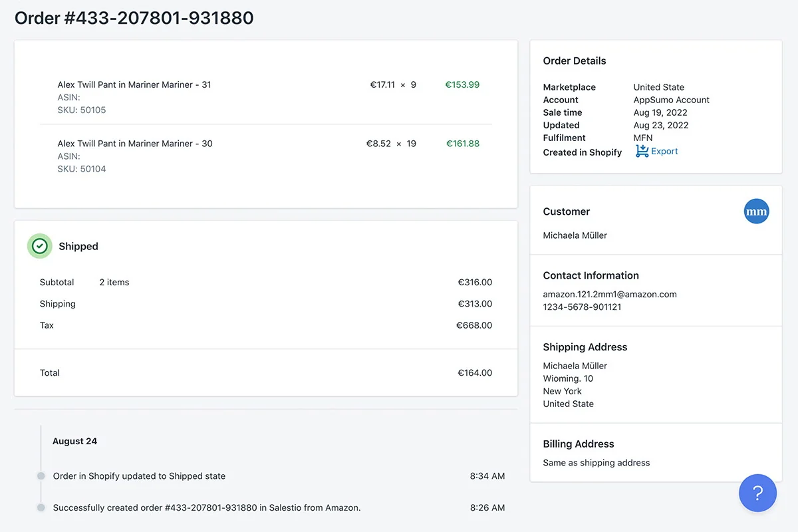Select SKU: 50104 text
The height and width of the screenshot is (532, 798).
[82, 169]
